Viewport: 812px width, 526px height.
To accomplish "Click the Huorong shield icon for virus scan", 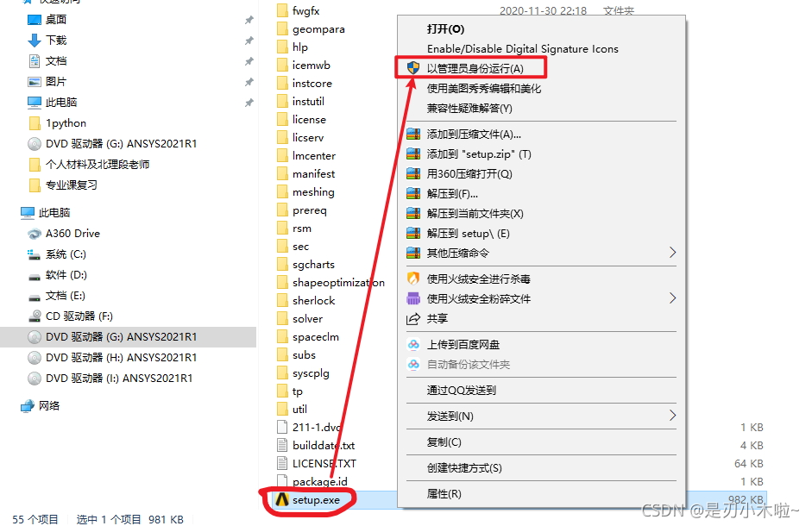I will pyautogui.click(x=412, y=279).
